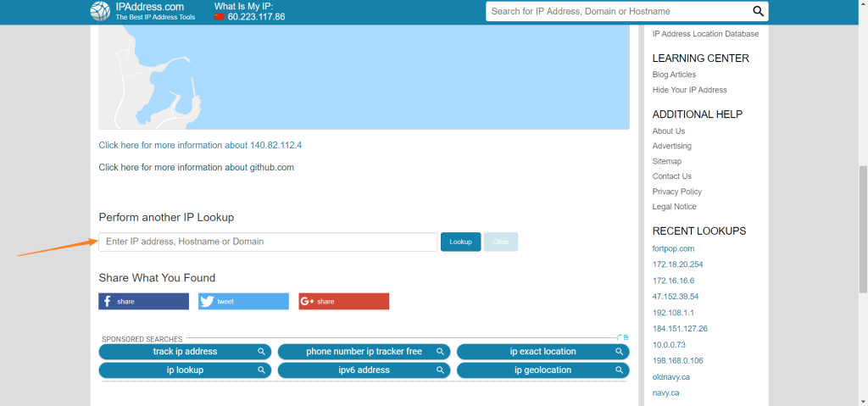Click magnifier icon on 'ip exact location' pill
This screenshot has width=868, height=406.
tap(620, 352)
